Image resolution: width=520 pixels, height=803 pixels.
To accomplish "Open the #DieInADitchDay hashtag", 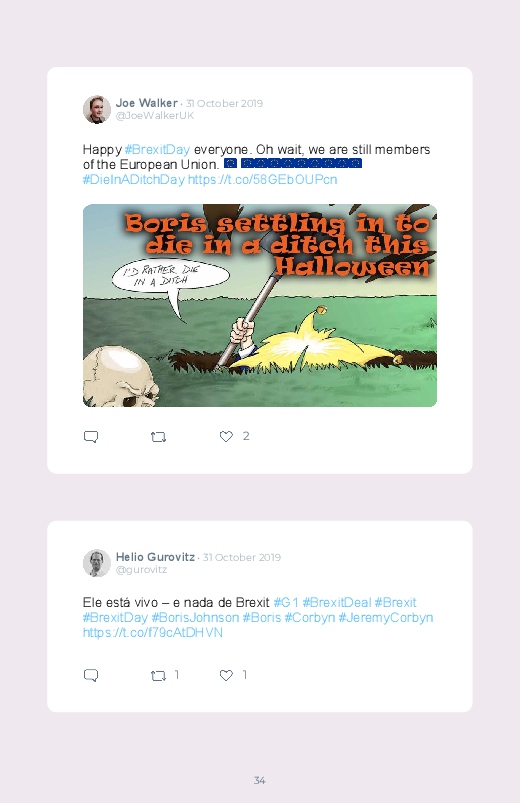I will point(133,180).
